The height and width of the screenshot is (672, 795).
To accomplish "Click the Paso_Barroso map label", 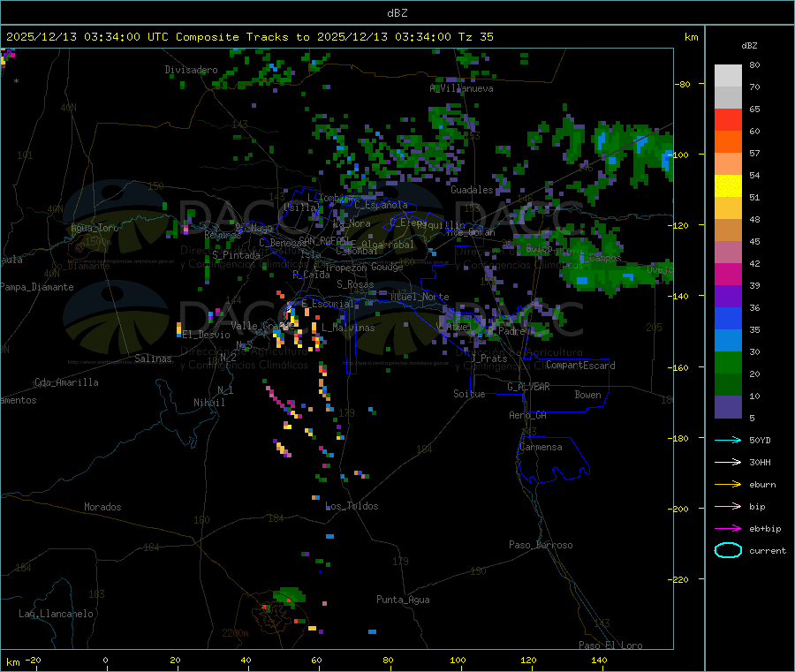I will [x=541, y=546].
